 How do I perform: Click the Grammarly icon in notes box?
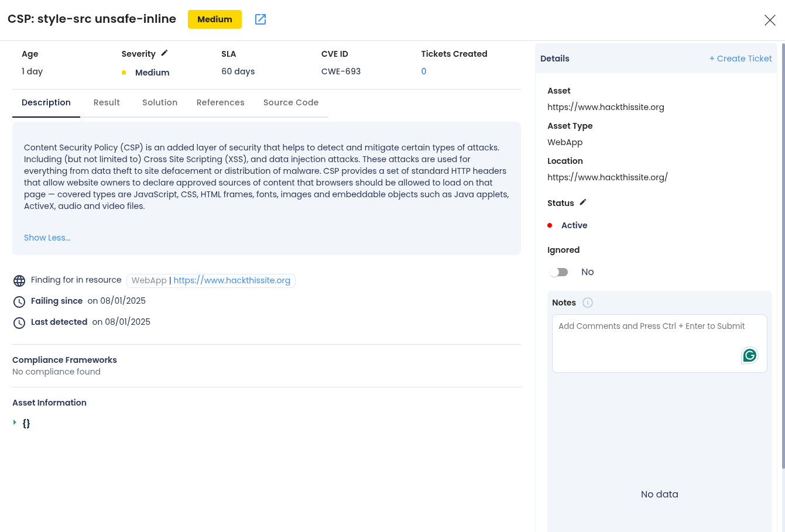(749, 355)
